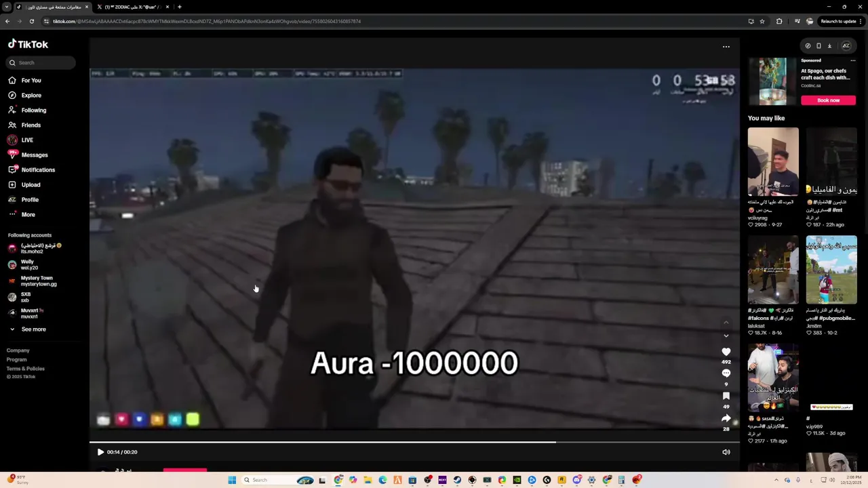Go to the next video using down chevron
This screenshot has height=488, width=868.
pyautogui.click(x=726, y=335)
